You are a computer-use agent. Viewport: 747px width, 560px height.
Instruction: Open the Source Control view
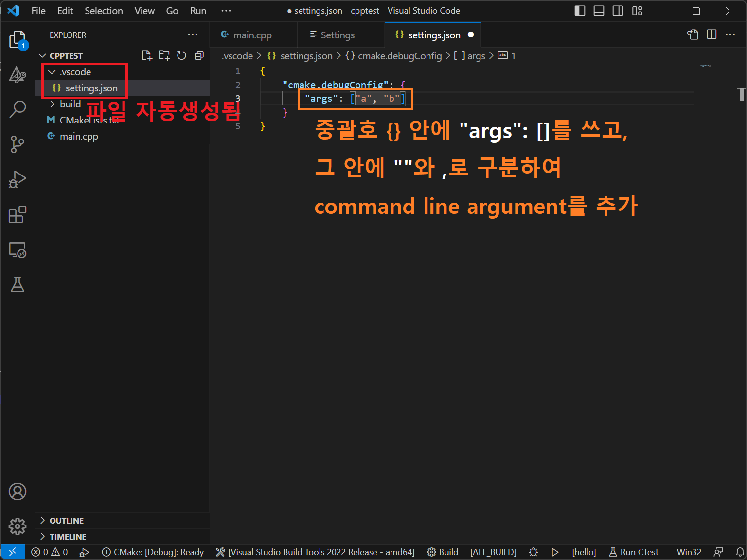click(18, 144)
